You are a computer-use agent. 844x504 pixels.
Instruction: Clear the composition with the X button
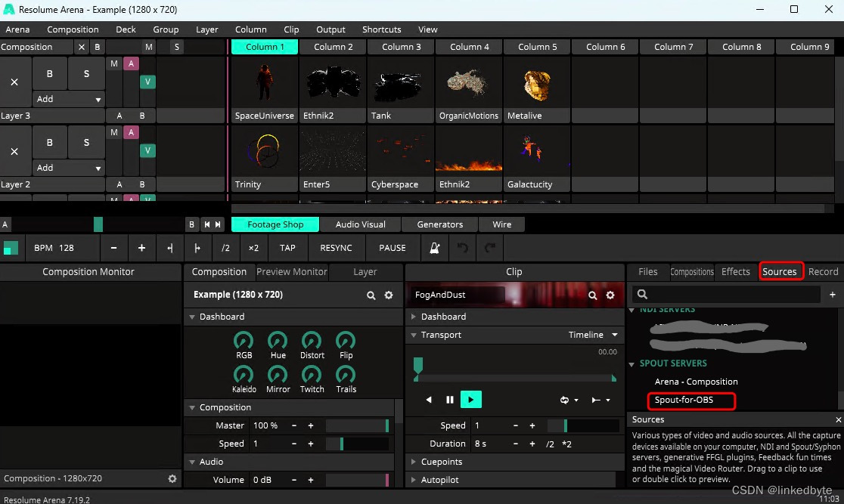[81, 47]
